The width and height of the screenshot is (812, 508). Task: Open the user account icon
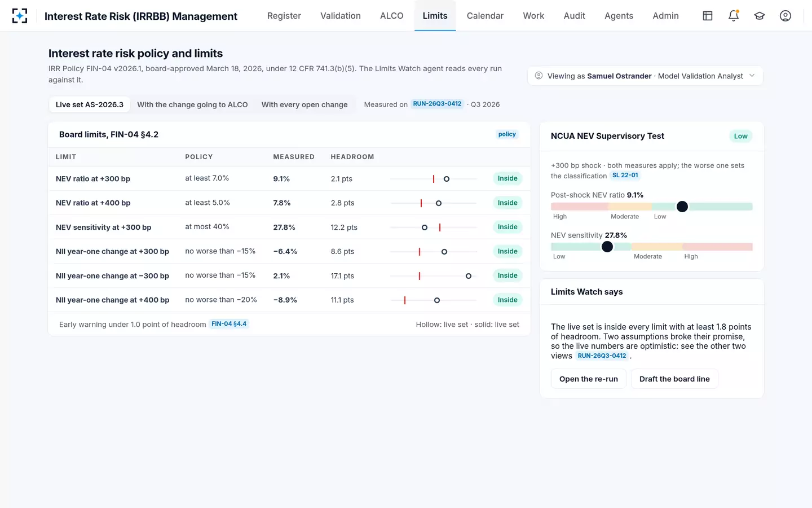point(785,16)
